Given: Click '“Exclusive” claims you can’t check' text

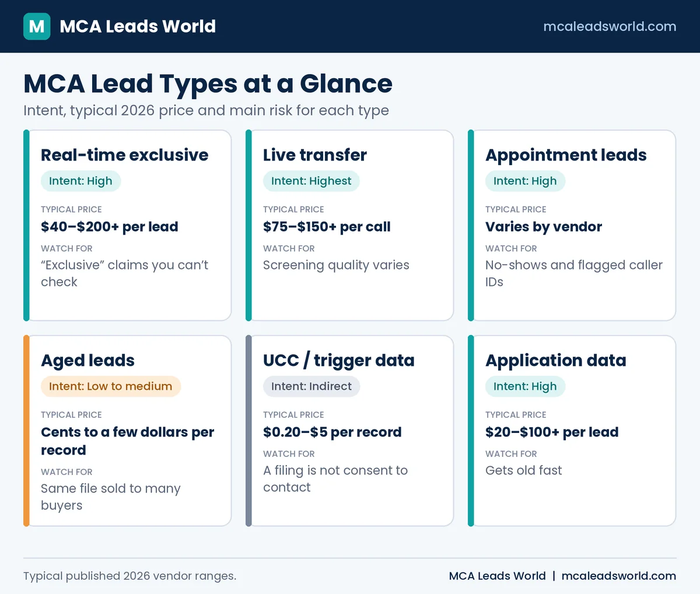Looking at the screenshot, I should point(124,273).
